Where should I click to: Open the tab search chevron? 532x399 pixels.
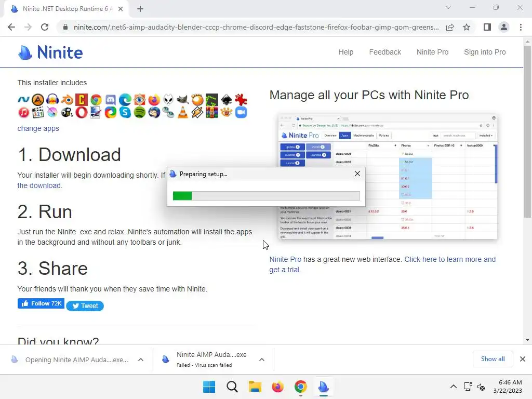pyautogui.click(x=448, y=7)
